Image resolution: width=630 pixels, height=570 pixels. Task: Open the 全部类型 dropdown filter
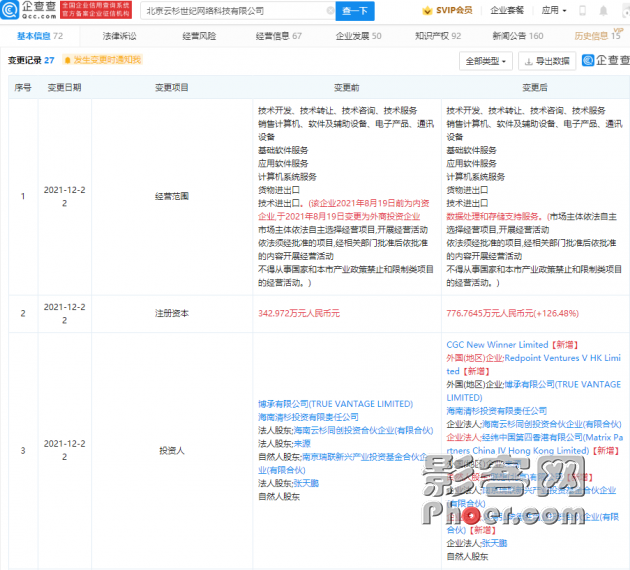point(485,61)
